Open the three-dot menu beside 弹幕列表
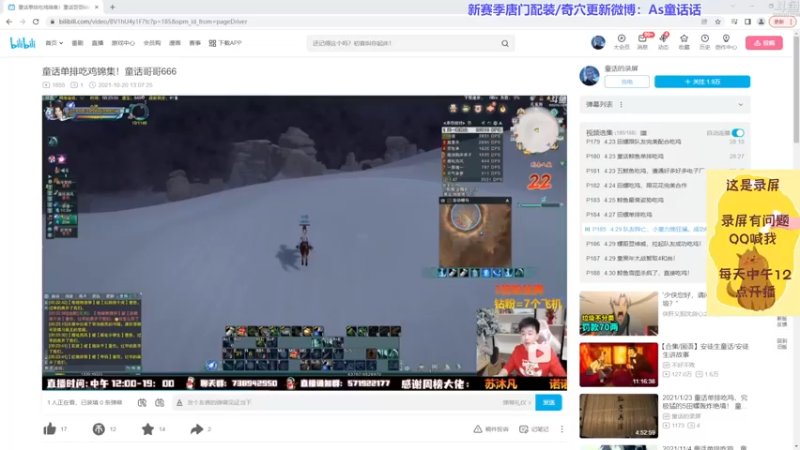The image size is (800, 450). [x=621, y=105]
